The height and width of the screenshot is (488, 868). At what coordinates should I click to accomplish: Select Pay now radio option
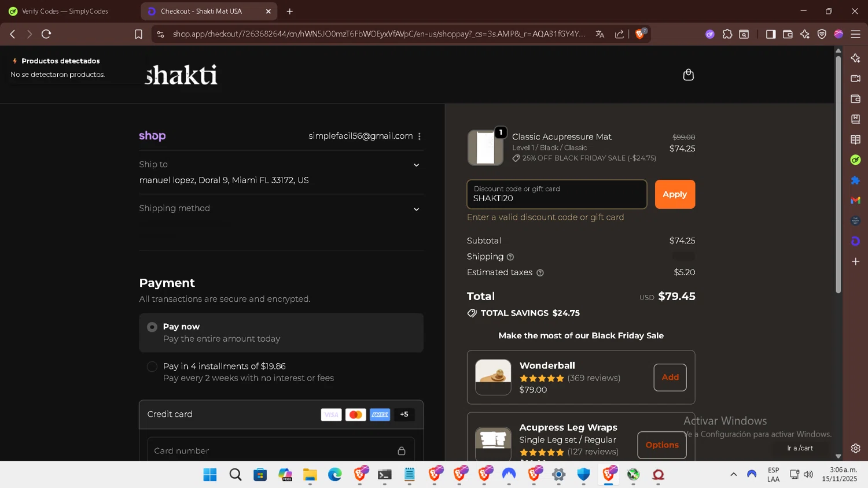152,327
